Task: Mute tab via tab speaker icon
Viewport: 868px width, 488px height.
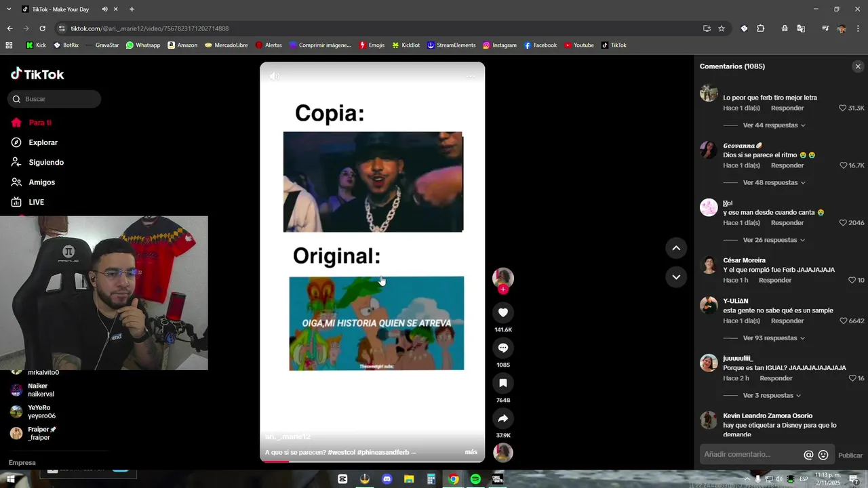Action: (x=104, y=9)
